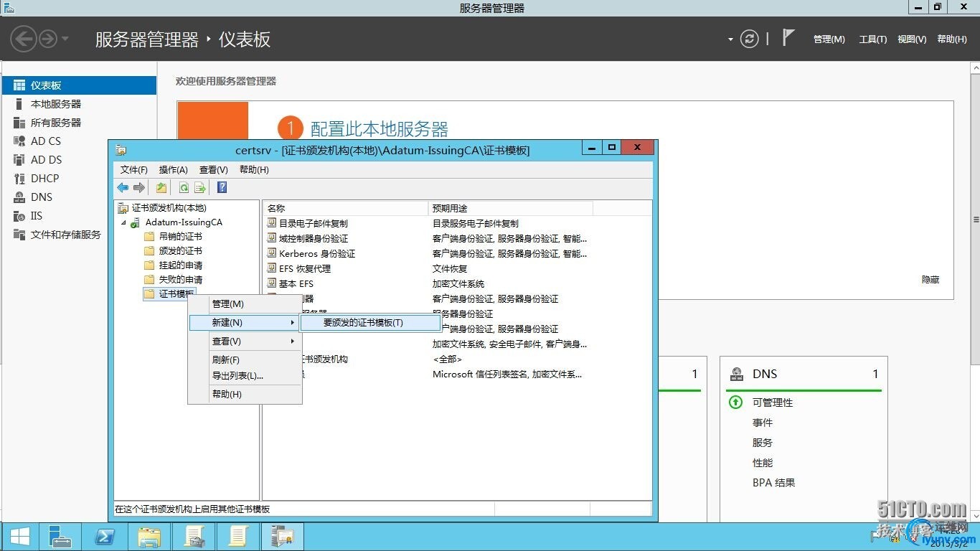Screen dimensions: 980x551
Task: Click 服务 in the DNS tile
Action: tap(763, 443)
